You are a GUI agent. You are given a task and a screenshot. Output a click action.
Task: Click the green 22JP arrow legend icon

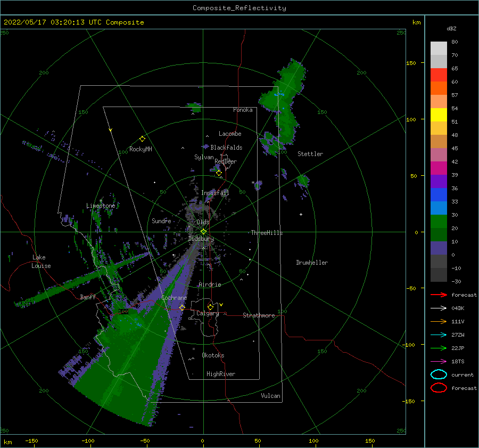(439, 348)
